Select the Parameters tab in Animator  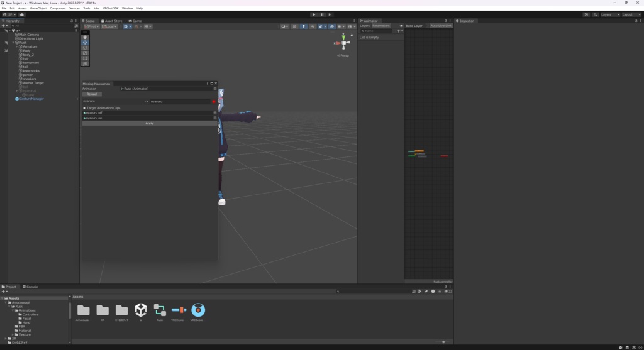(x=380, y=26)
